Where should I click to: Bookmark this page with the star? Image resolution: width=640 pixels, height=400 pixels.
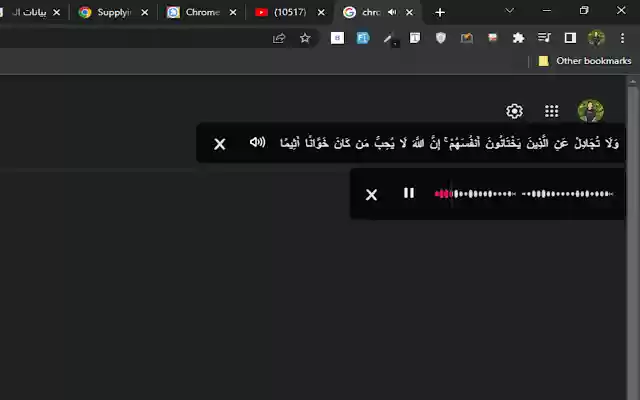click(305, 38)
